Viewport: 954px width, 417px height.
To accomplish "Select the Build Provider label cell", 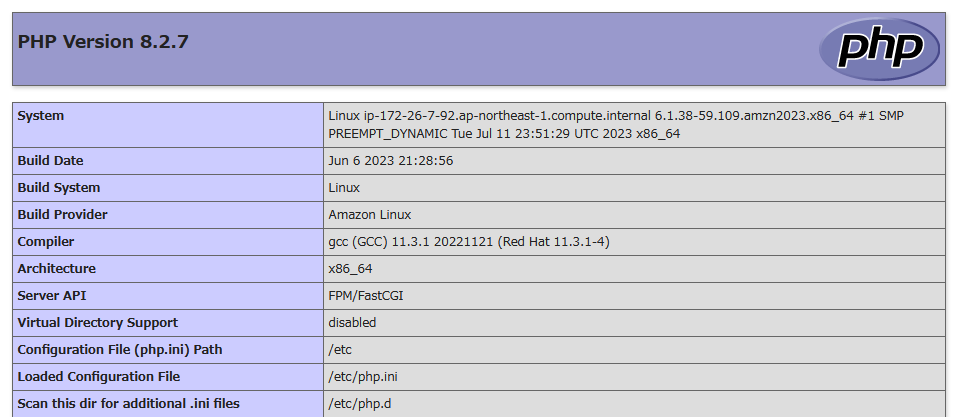I will (168, 215).
